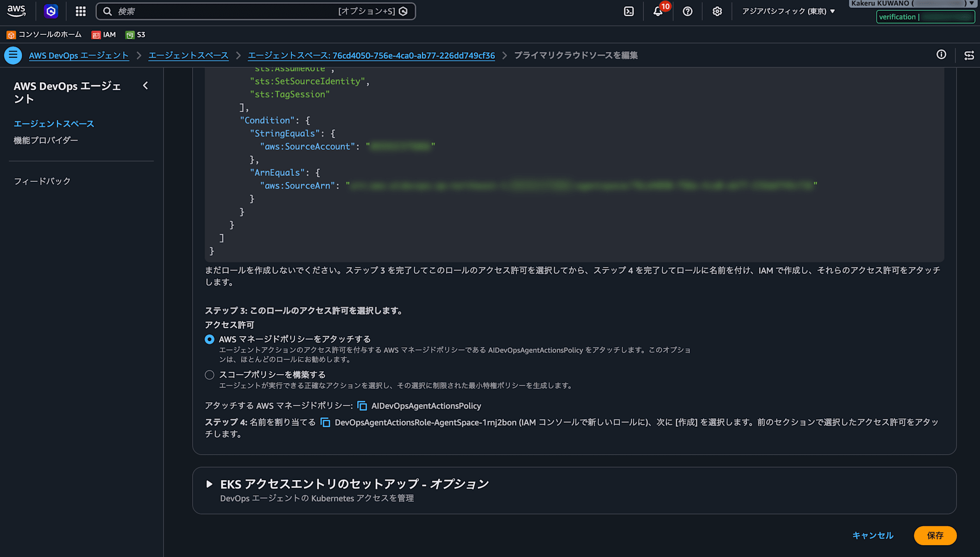Focus the AWS console search field

(256, 11)
